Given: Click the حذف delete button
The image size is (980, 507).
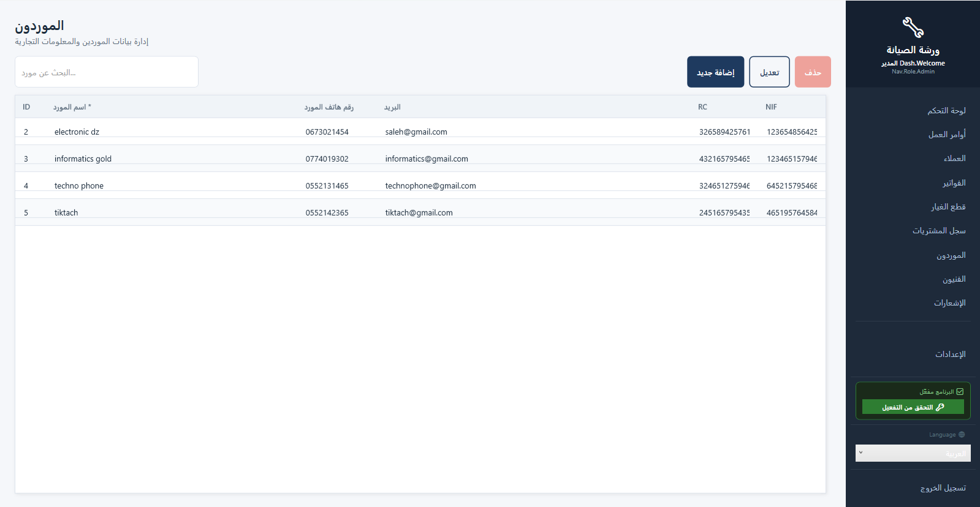Looking at the screenshot, I should pos(813,72).
